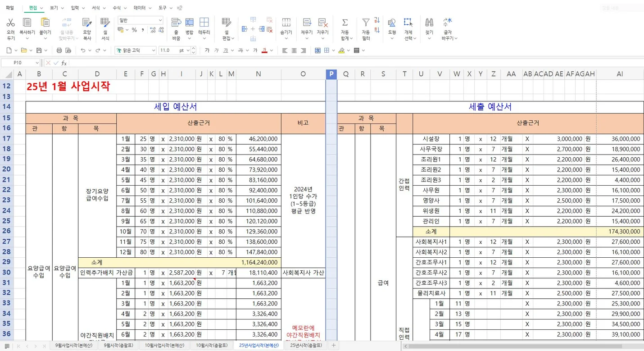644x351 pixels.
Task: Select column header P
Action: 331,74
